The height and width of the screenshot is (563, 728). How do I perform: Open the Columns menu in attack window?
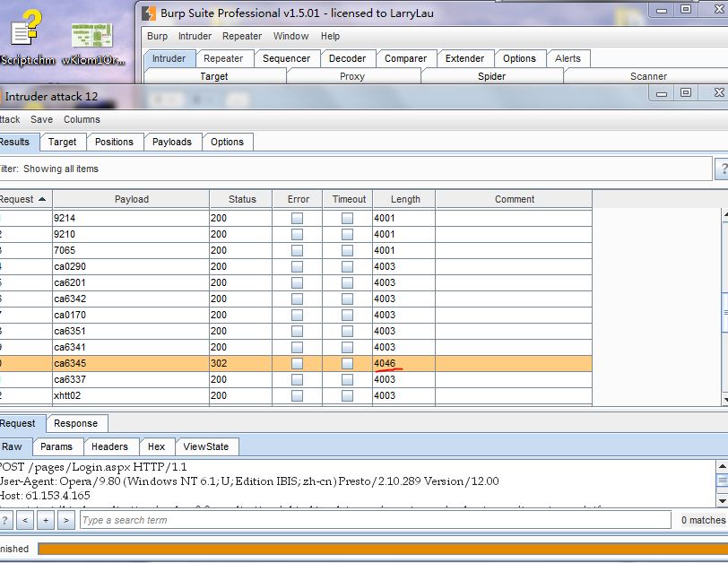[x=82, y=120]
